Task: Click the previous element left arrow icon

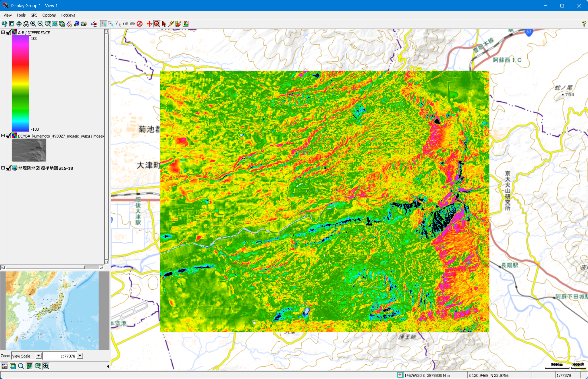Action: coord(125,24)
